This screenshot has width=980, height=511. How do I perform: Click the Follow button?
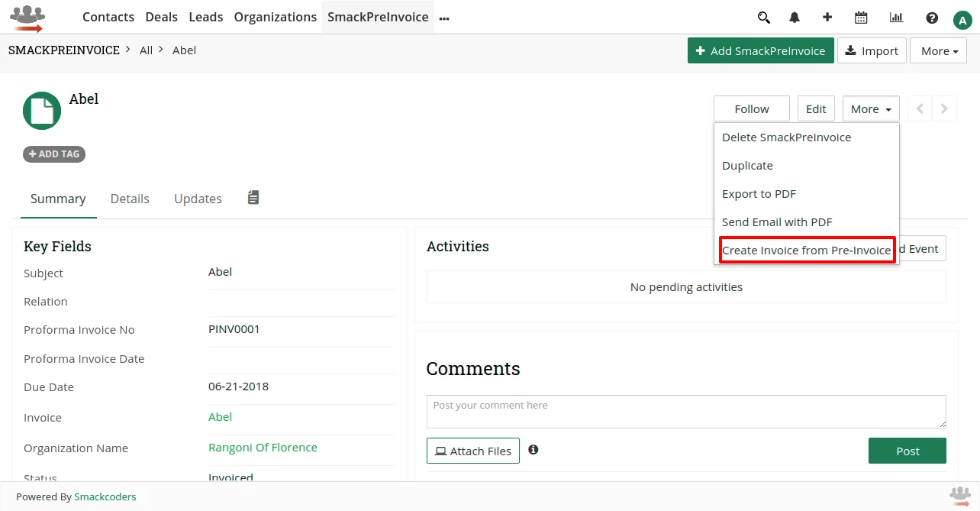click(751, 108)
